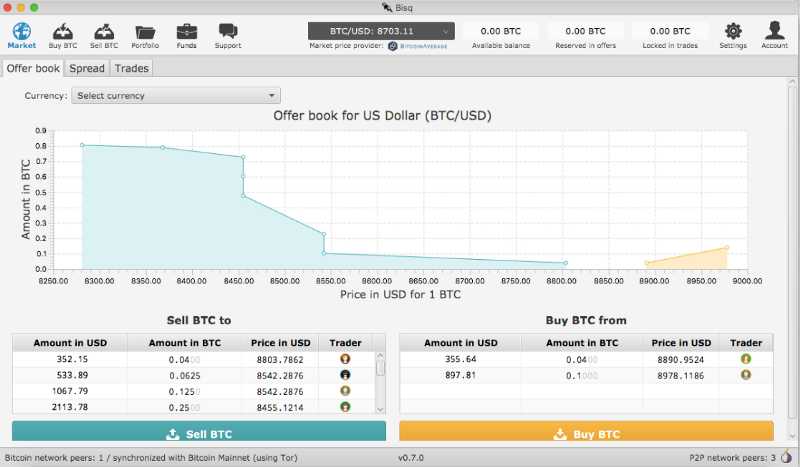Sort Sell table by Amount in BTC
800x467 pixels.
pyautogui.click(x=185, y=343)
